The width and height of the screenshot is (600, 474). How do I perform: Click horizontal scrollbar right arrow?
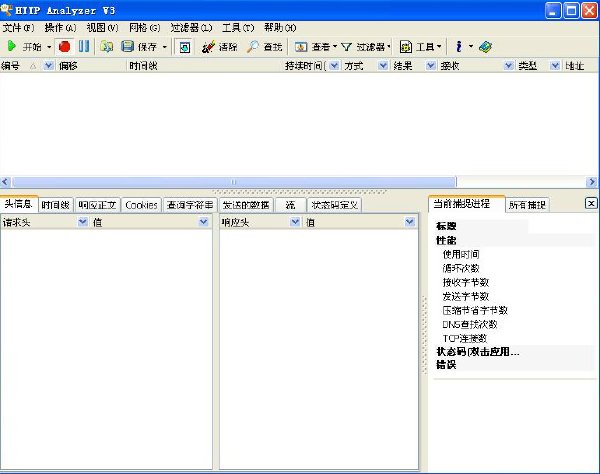point(592,181)
